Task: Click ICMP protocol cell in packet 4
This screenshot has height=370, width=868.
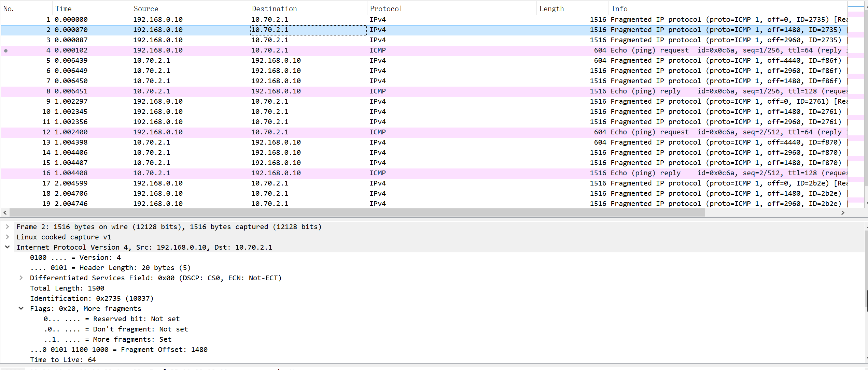Action: tap(378, 50)
